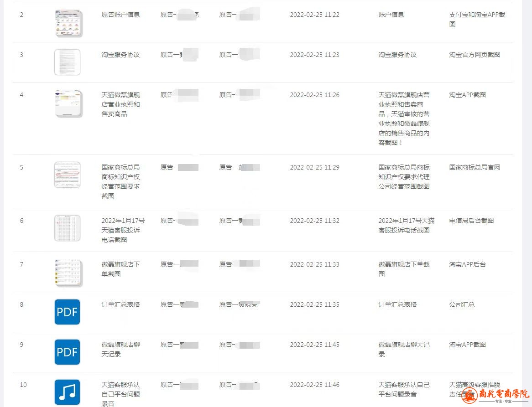This screenshot has height=407, width=532.
Task: Click row number 2
Action: (x=22, y=15)
